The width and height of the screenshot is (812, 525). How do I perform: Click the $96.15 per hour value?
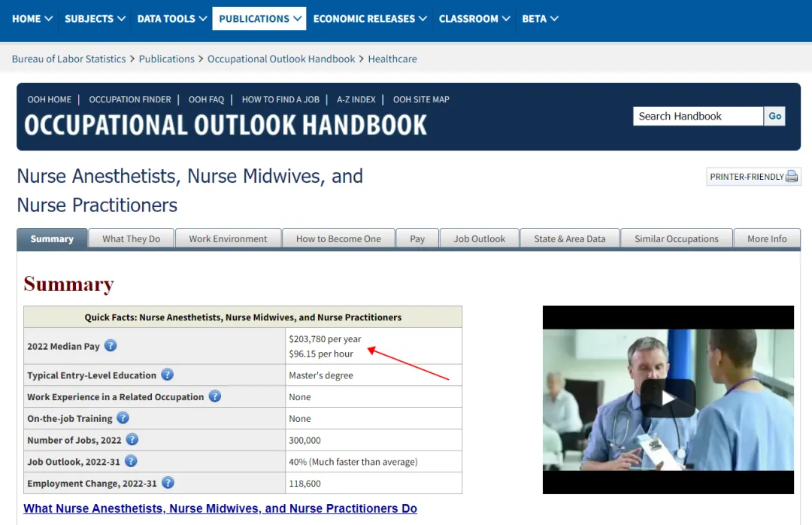tap(321, 354)
